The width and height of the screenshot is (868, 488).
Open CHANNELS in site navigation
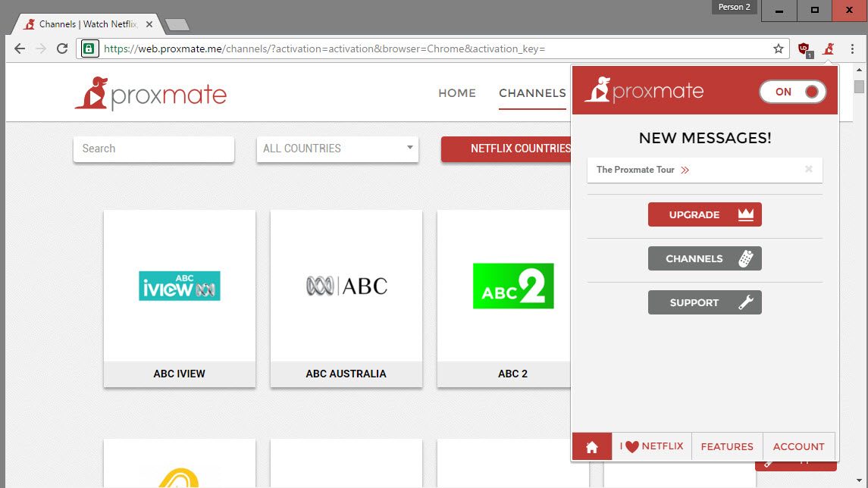(532, 93)
